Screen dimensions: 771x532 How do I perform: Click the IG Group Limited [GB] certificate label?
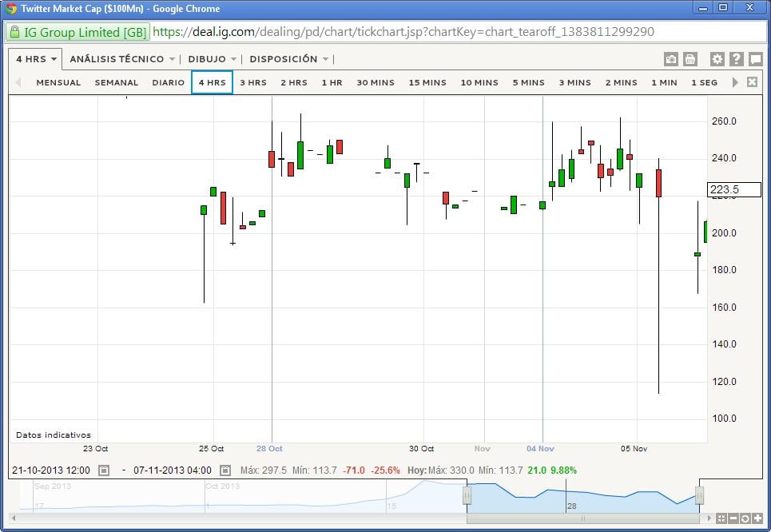tap(85, 33)
